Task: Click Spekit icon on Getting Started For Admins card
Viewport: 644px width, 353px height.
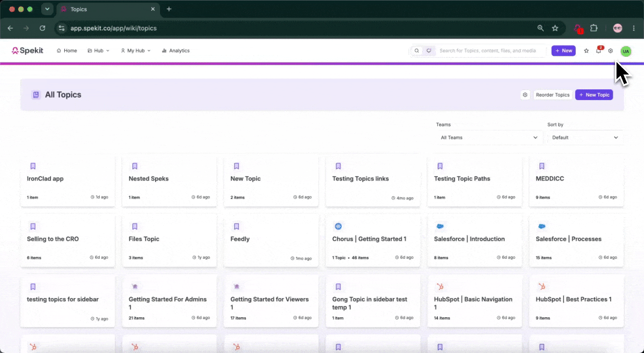Action: [x=134, y=286]
